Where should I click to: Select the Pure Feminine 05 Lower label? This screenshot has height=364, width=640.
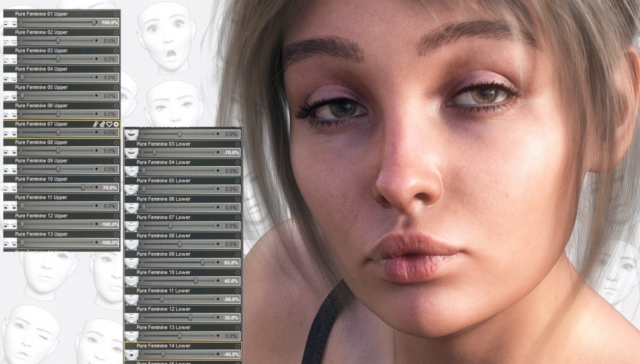coord(164,181)
